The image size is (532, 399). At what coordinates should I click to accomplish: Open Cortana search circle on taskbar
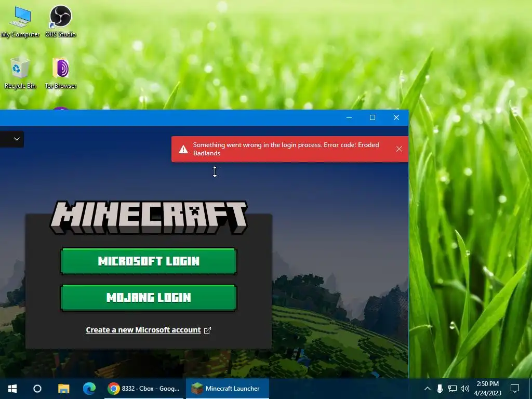point(37,389)
